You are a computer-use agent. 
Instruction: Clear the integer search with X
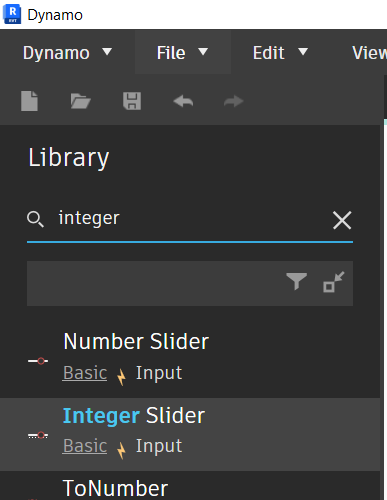(x=342, y=220)
